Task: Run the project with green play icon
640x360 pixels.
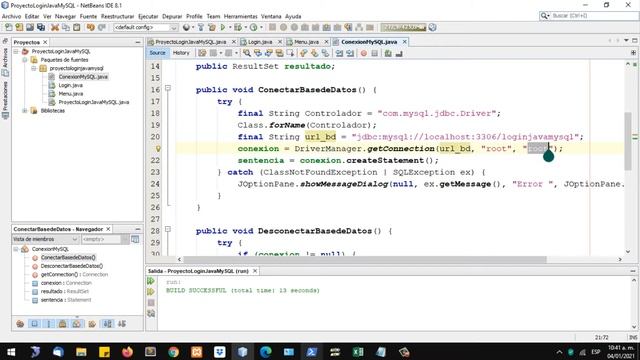Action: [x=223, y=27]
